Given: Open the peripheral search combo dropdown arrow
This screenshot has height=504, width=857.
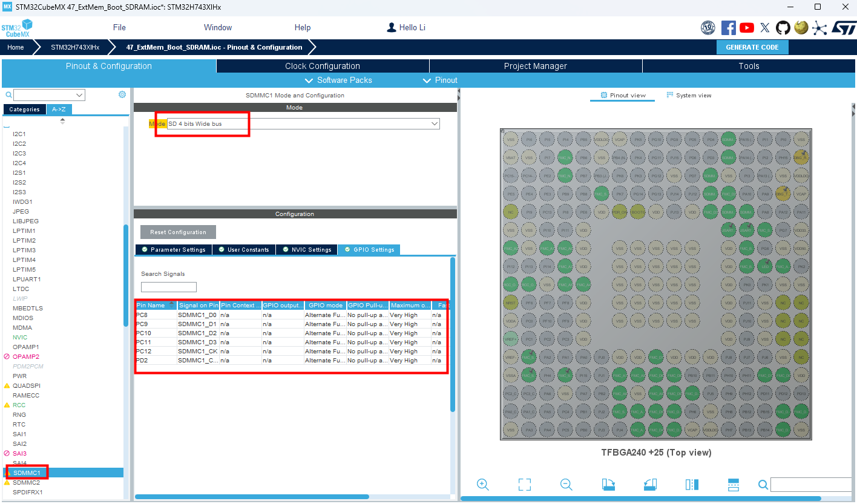Looking at the screenshot, I should 79,95.
